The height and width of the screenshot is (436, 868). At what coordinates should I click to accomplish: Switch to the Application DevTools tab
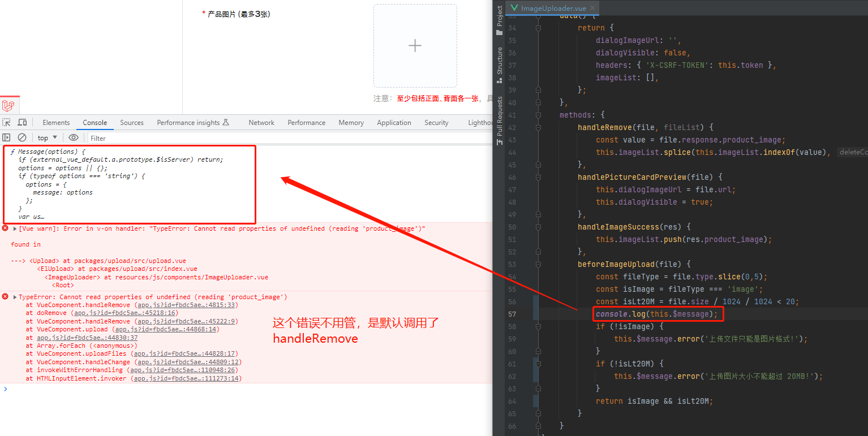tap(394, 122)
